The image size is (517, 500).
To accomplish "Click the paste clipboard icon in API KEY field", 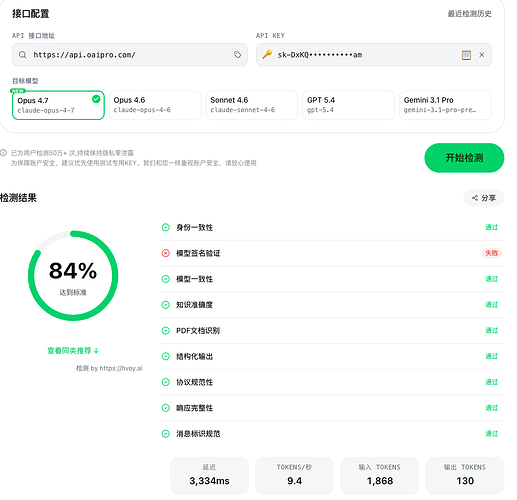I will pyautogui.click(x=466, y=55).
